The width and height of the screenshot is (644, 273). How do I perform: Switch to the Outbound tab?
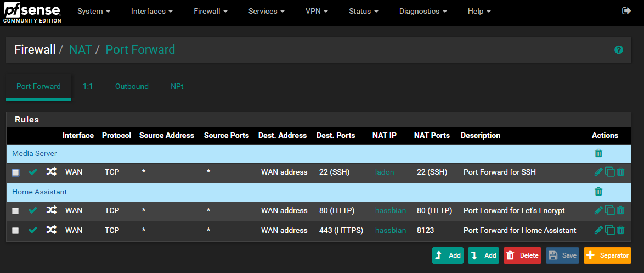132,87
